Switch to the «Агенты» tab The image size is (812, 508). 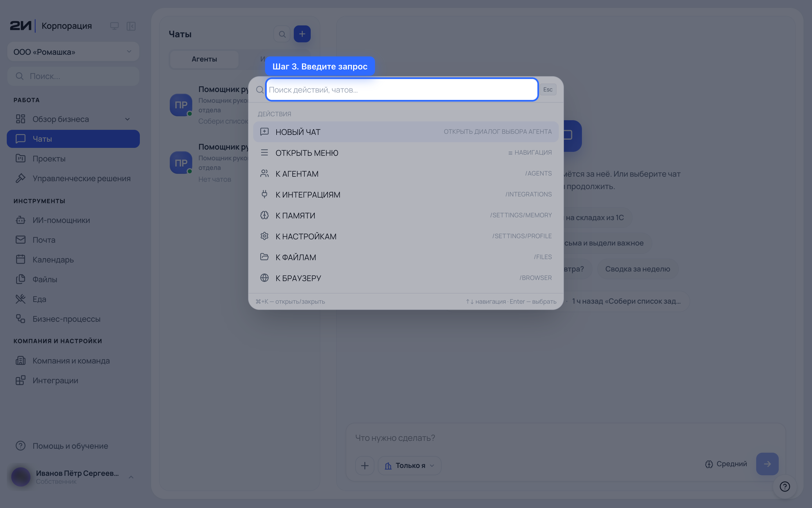204,59
